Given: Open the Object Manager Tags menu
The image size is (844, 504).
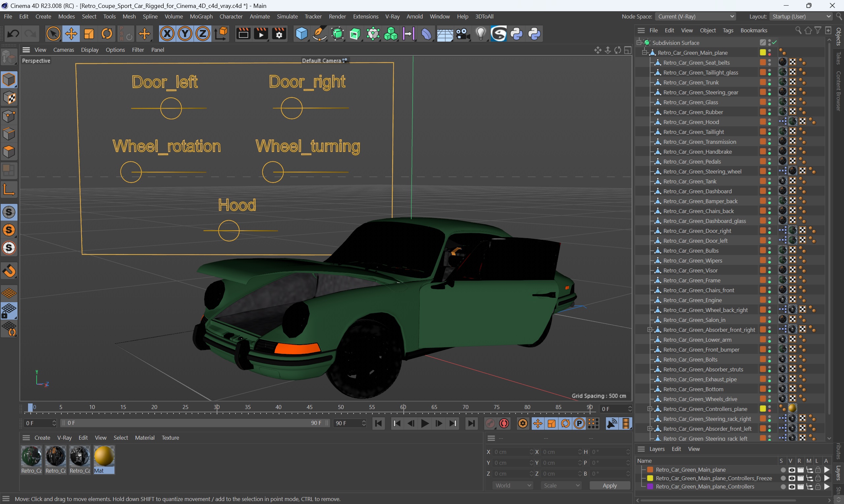Looking at the screenshot, I should (728, 30).
